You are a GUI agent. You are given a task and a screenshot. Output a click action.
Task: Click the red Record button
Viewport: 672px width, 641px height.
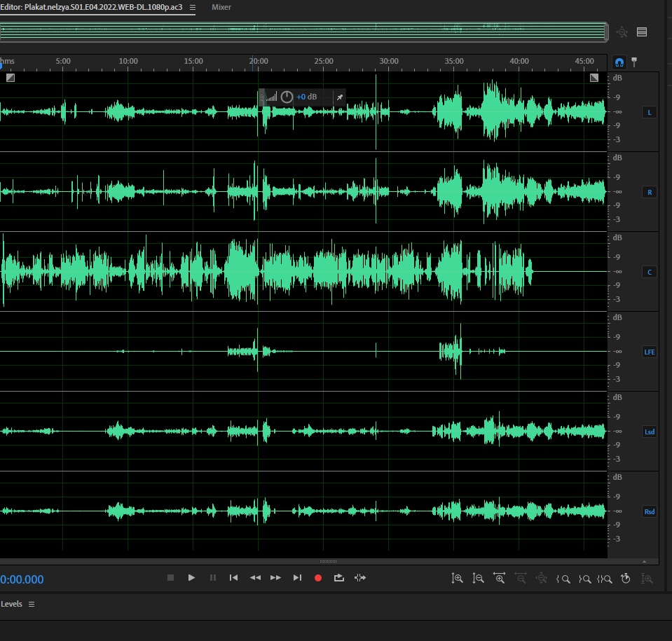[x=318, y=578]
